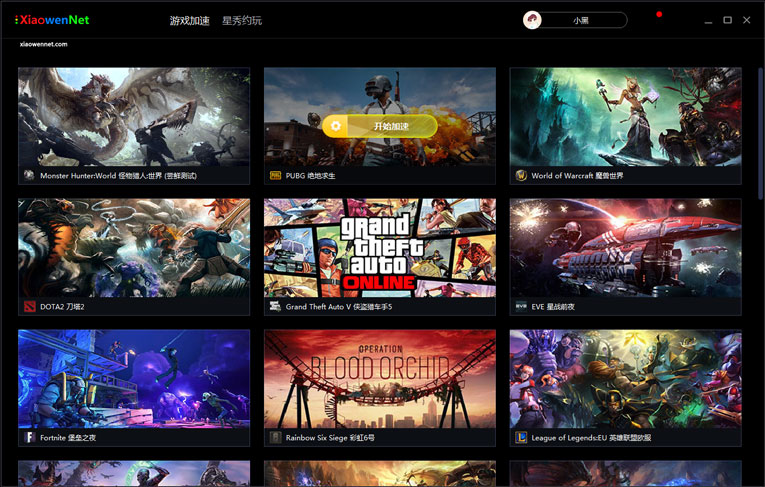
Task: Click the DOTA2 red logo icon
Action: [x=30, y=306]
